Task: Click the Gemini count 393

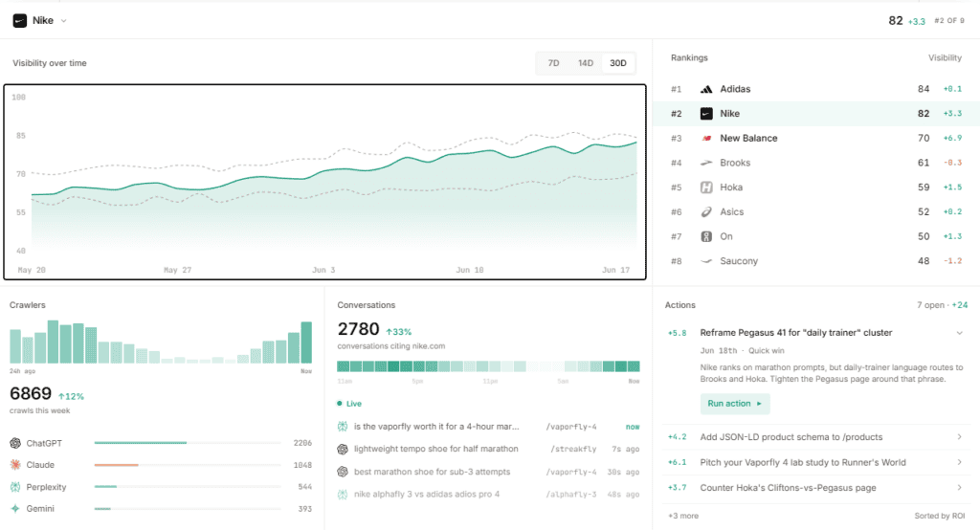Action: pyautogui.click(x=305, y=509)
